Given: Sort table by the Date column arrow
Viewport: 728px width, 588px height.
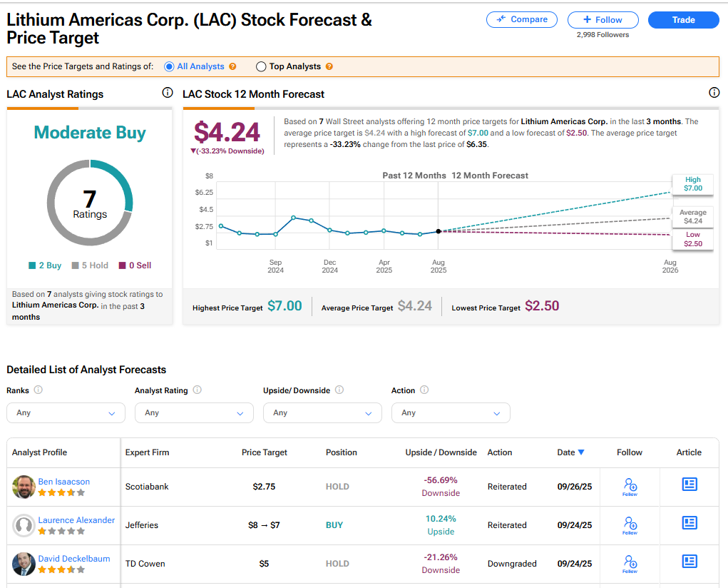Looking at the screenshot, I should click(581, 452).
